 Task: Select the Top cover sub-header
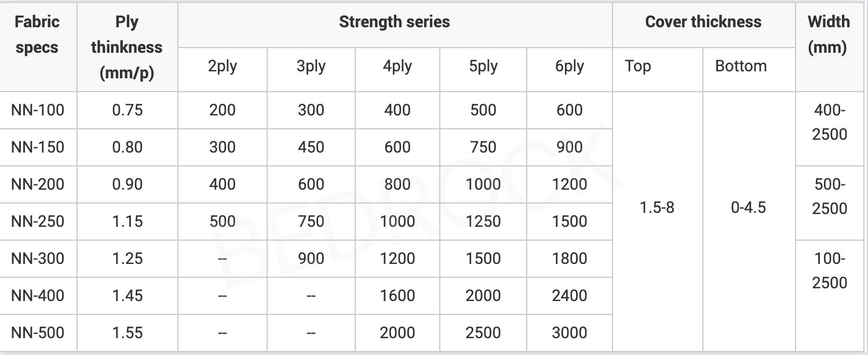pos(638,66)
